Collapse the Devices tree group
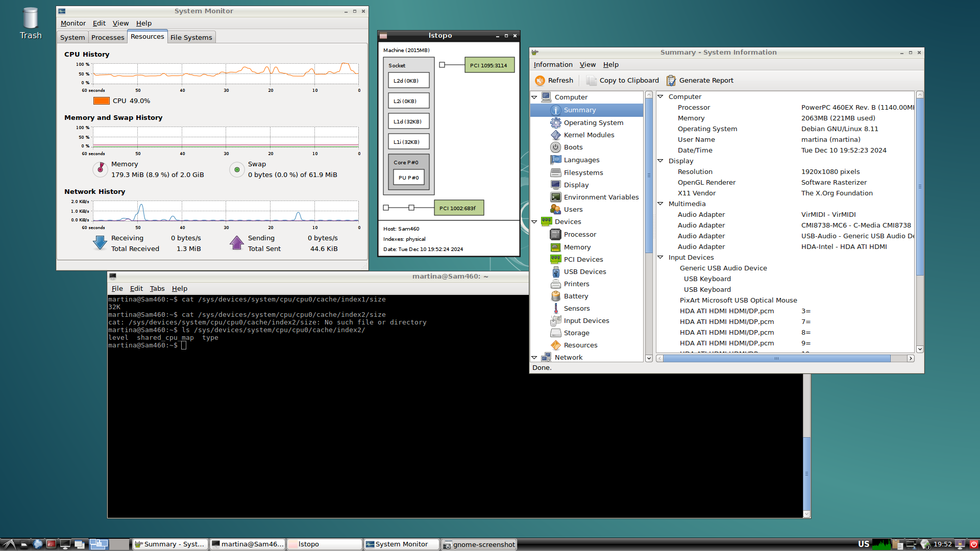This screenshot has height=551, width=980. click(534, 222)
